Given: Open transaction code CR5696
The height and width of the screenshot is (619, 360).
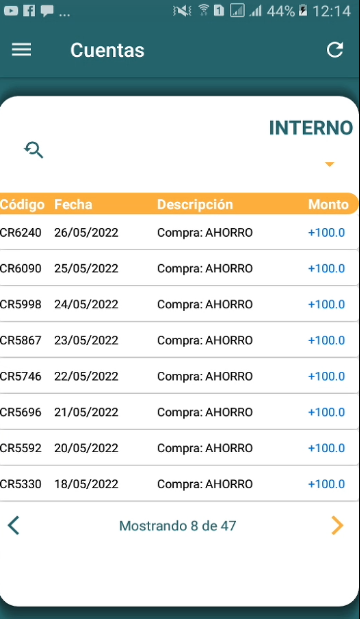Looking at the screenshot, I should click(x=21, y=413).
